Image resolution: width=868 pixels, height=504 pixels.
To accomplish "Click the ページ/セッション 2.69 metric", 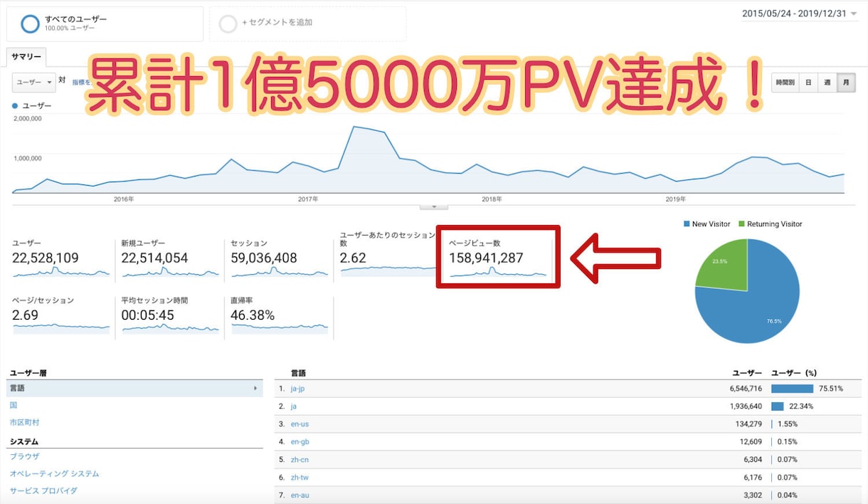I will (x=61, y=316).
